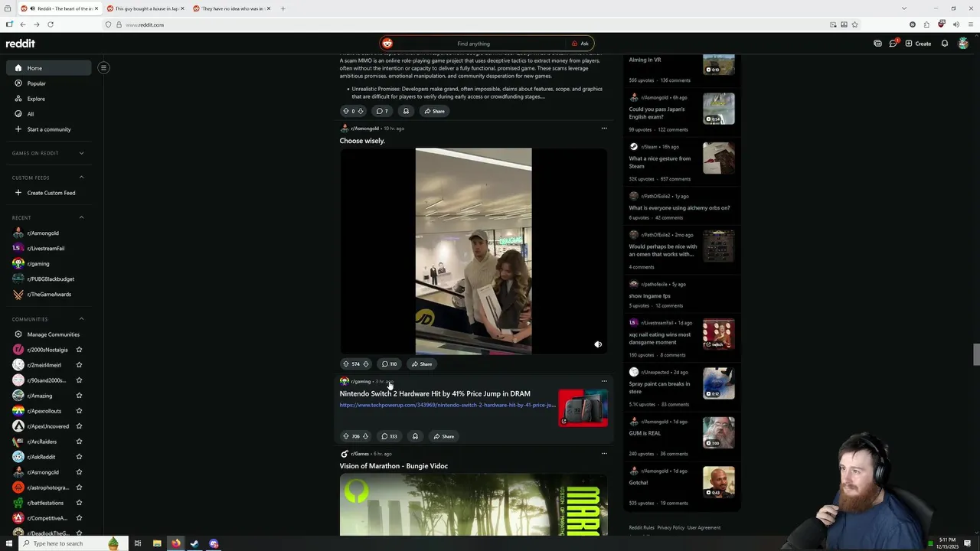Favorite r/ArcRaiders with star

[79, 442]
